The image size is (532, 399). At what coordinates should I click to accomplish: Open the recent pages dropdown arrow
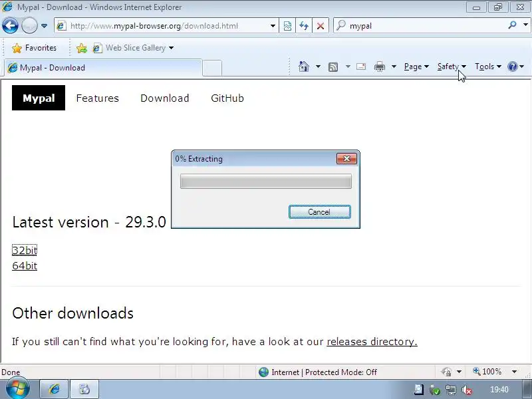44,26
